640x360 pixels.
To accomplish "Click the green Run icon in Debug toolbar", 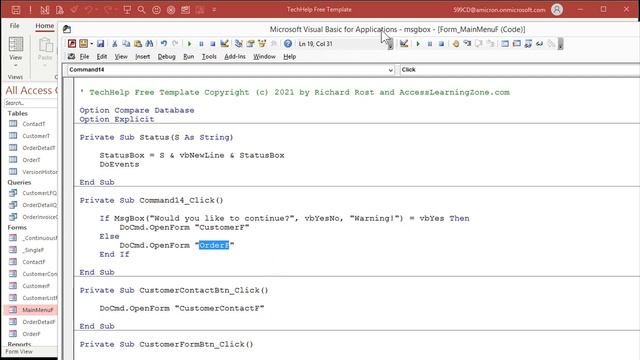I will point(418,44).
